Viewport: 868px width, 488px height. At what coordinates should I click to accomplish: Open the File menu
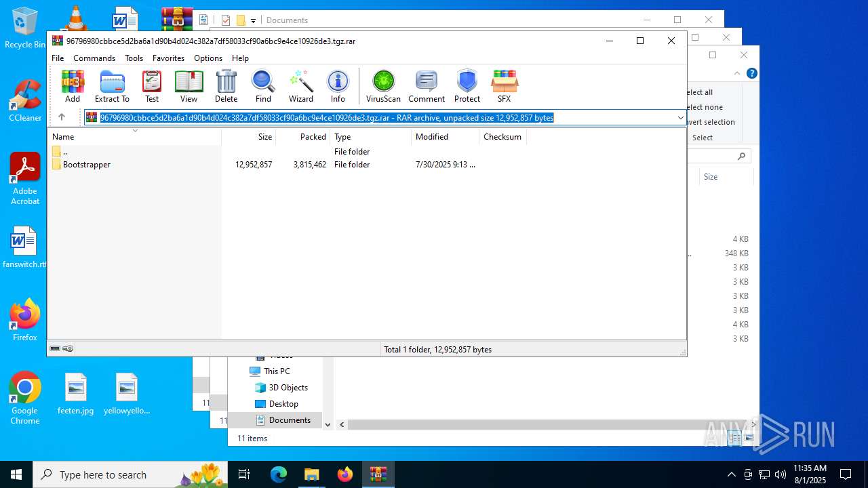(x=58, y=58)
